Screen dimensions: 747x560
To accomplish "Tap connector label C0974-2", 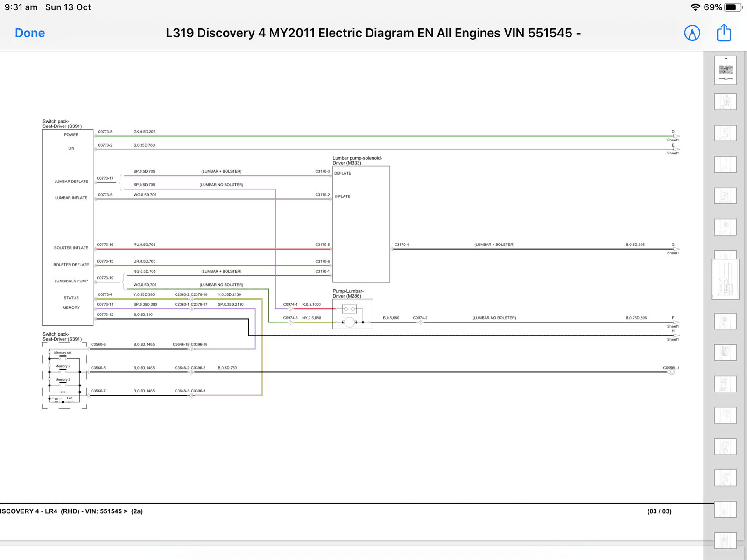I will 420,318.
